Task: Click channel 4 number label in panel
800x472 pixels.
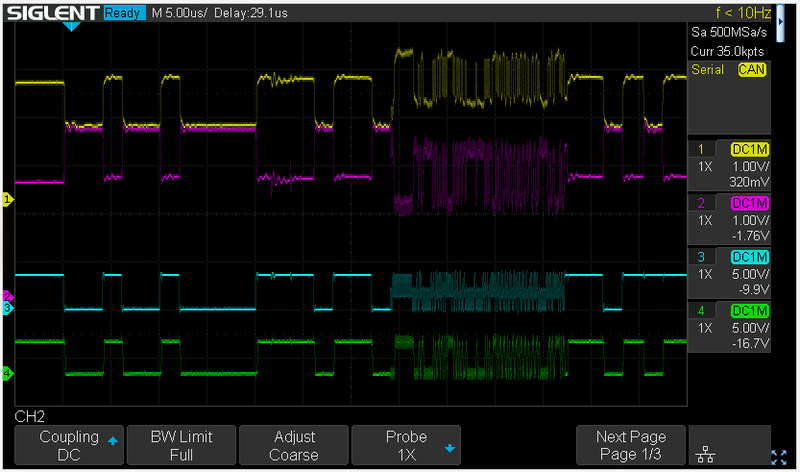Action: pyautogui.click(x=701, y=310)
